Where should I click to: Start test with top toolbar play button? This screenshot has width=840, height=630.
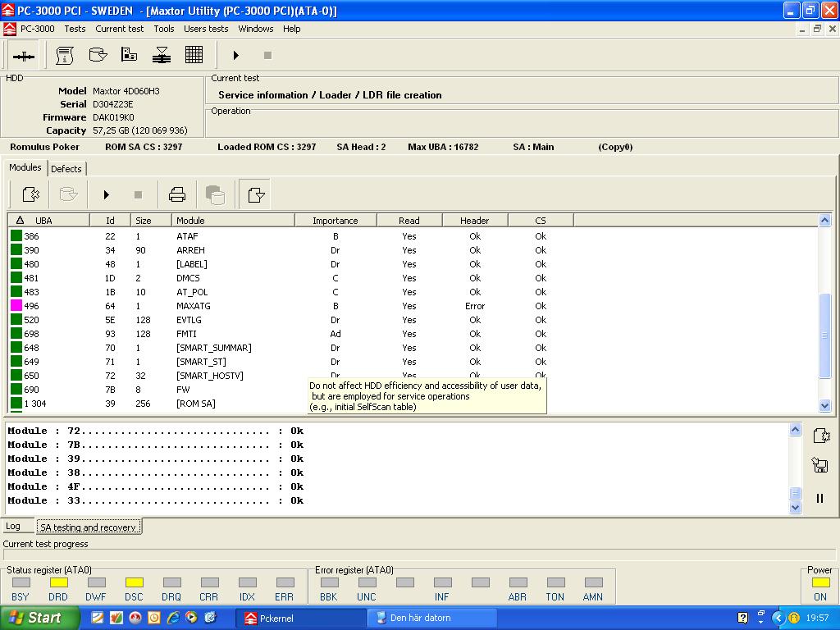235,55
